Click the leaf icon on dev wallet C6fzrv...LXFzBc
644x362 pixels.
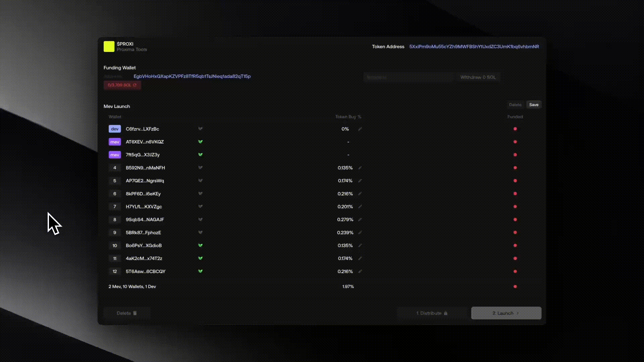point(200,129)
